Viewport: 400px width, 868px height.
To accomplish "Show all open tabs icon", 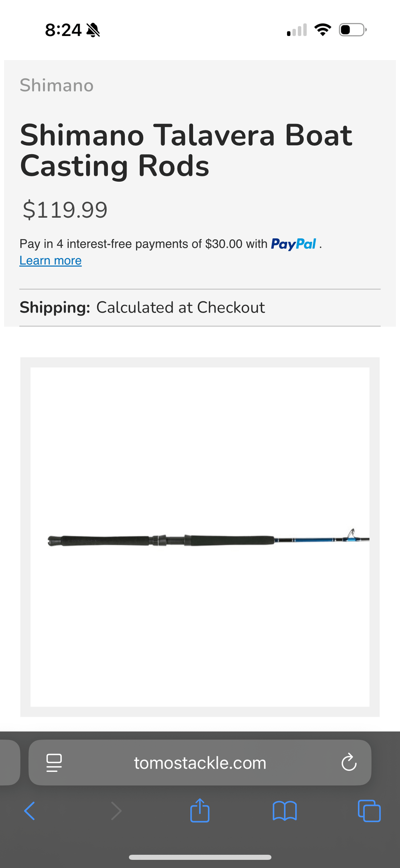I will pos(369,811).
